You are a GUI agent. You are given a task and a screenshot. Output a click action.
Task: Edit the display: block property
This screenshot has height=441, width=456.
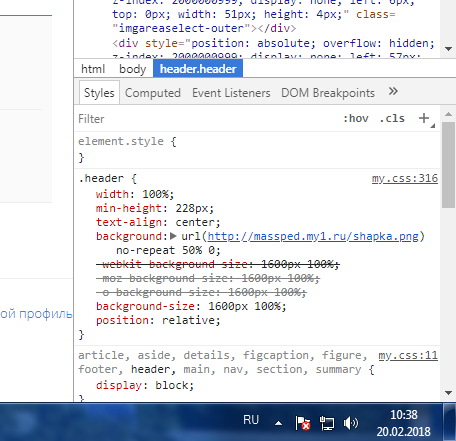pos(145,385)
